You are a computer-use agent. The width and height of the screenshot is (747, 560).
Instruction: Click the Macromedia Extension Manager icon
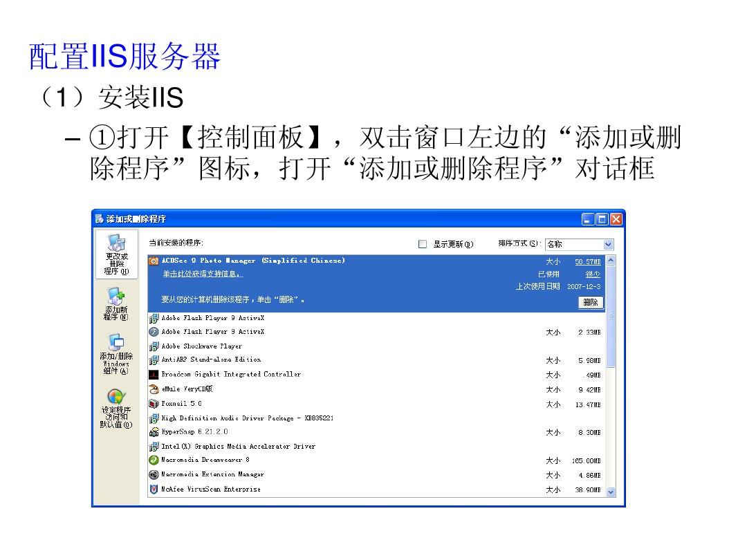[154, 474]
